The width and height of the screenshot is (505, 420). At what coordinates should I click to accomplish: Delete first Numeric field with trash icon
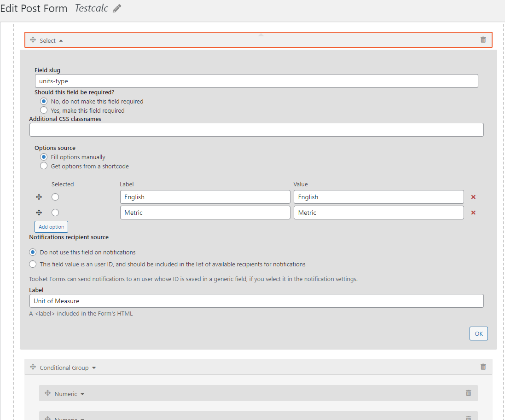tap(469, 393)
